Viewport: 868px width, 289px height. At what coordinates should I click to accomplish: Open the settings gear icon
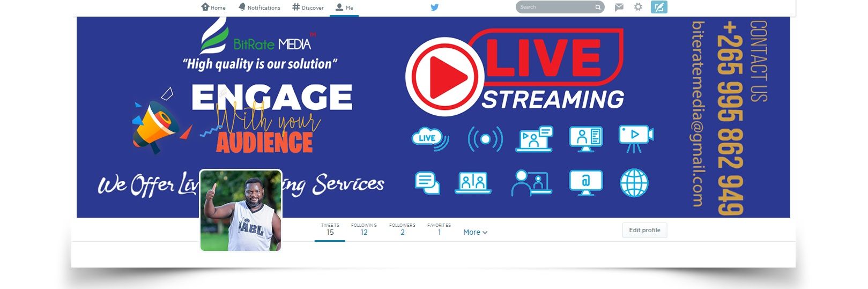point(638,7)
